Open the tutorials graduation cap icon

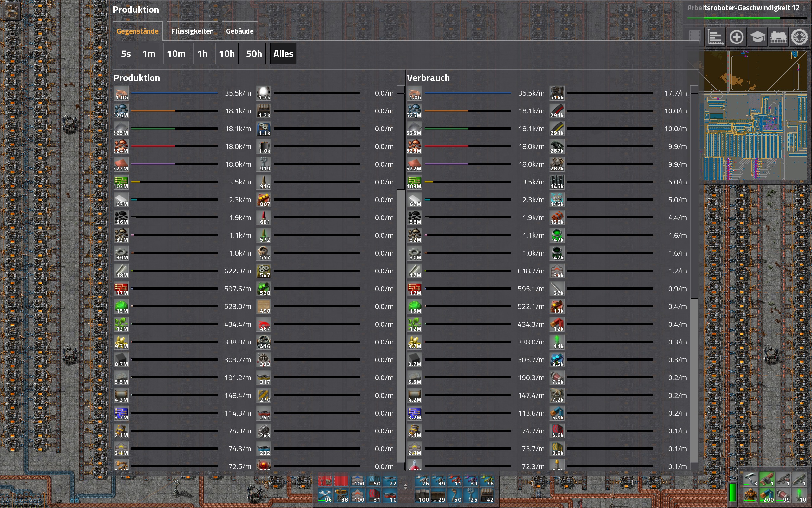757,37
